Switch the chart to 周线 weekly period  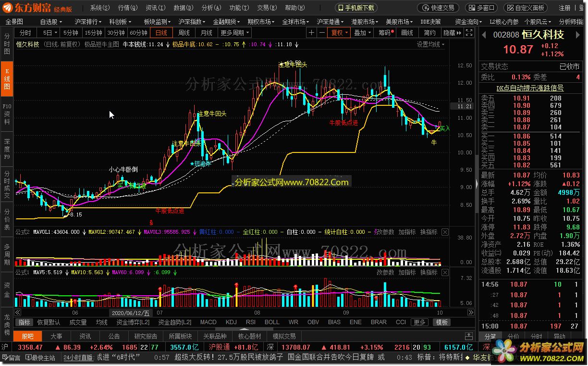point(184,33)
